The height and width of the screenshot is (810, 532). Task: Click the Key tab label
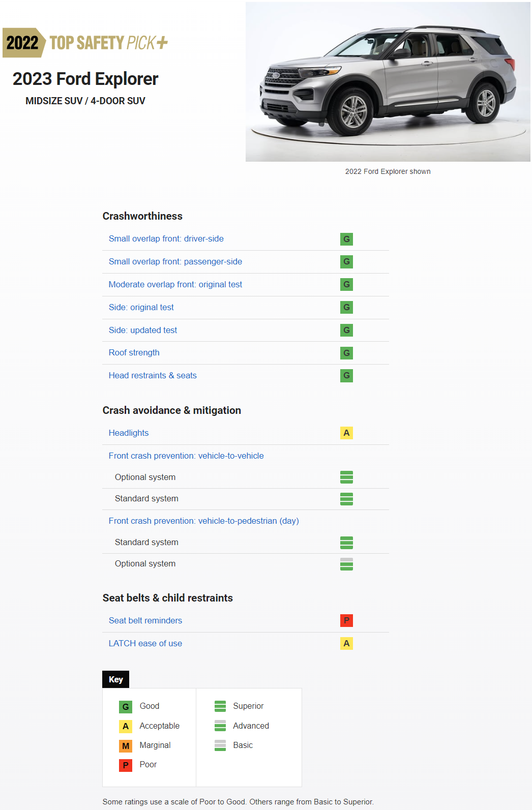pos(116,679)
